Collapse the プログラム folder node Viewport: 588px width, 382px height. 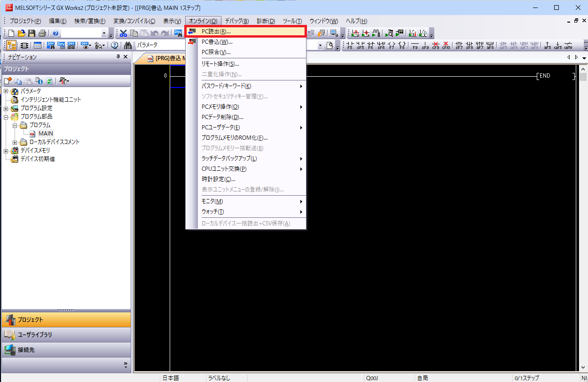15,125
